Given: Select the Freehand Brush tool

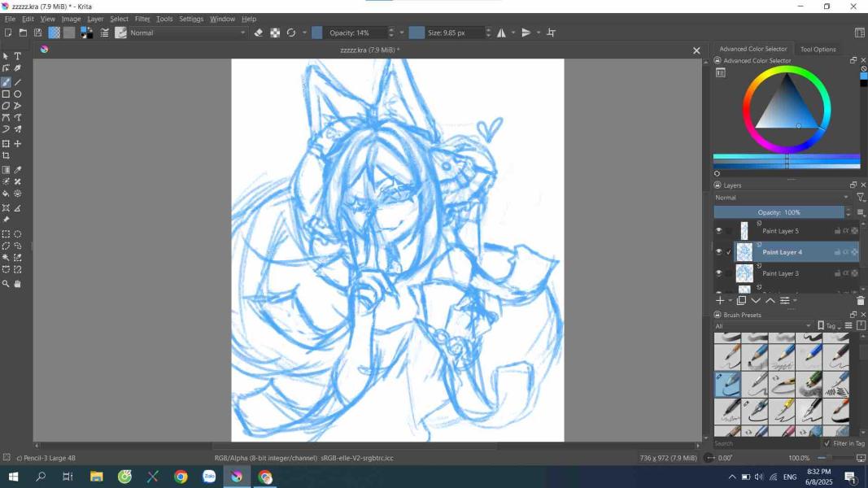Looking at the screenshot, I should [x=6, y=82].
